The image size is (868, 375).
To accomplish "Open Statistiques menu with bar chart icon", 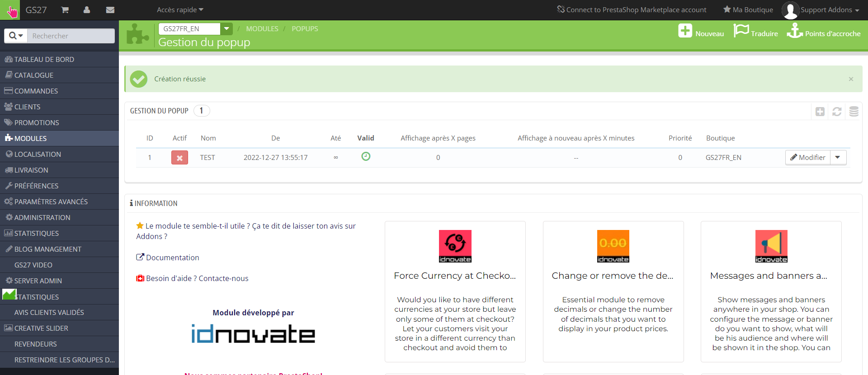I will click(x=59, y=233).
